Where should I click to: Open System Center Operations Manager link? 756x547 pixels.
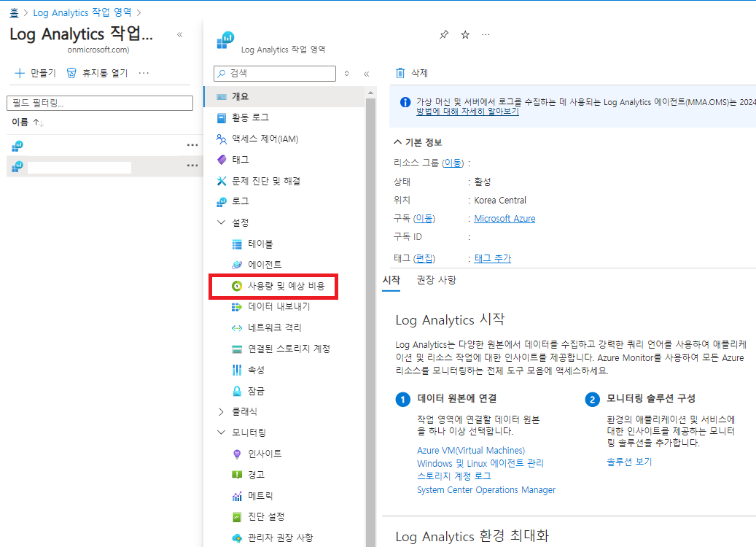[x=486, y=490]
